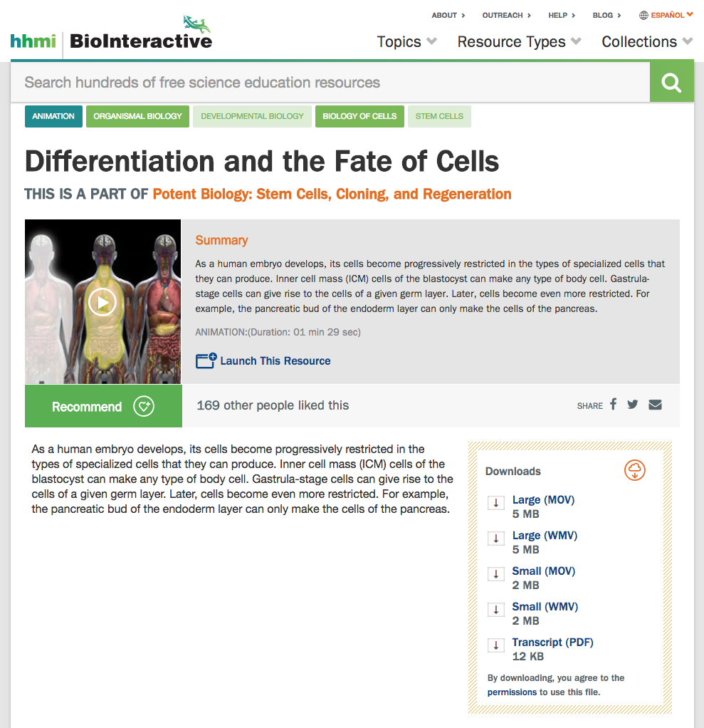The image size is (704, 728).
Task: Open the Potent Biology collection link
Action: [330, 194]
